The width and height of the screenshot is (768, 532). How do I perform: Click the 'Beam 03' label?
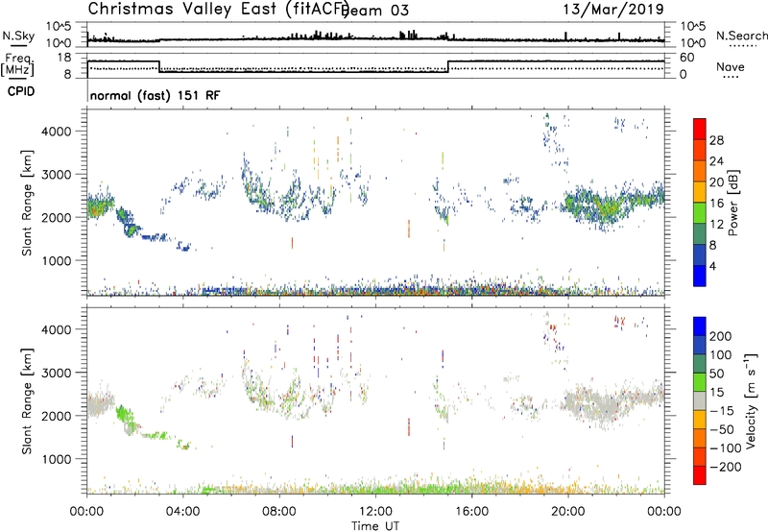click(374, 11)
